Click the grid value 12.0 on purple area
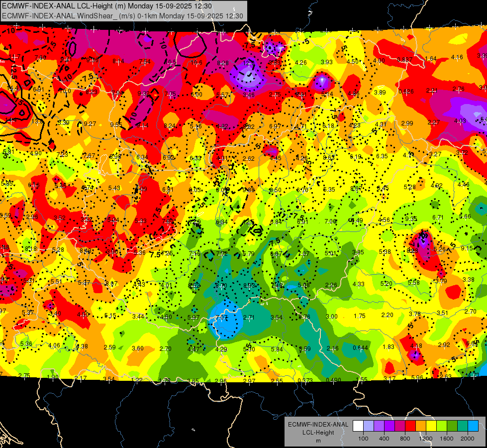 [248, 63]
